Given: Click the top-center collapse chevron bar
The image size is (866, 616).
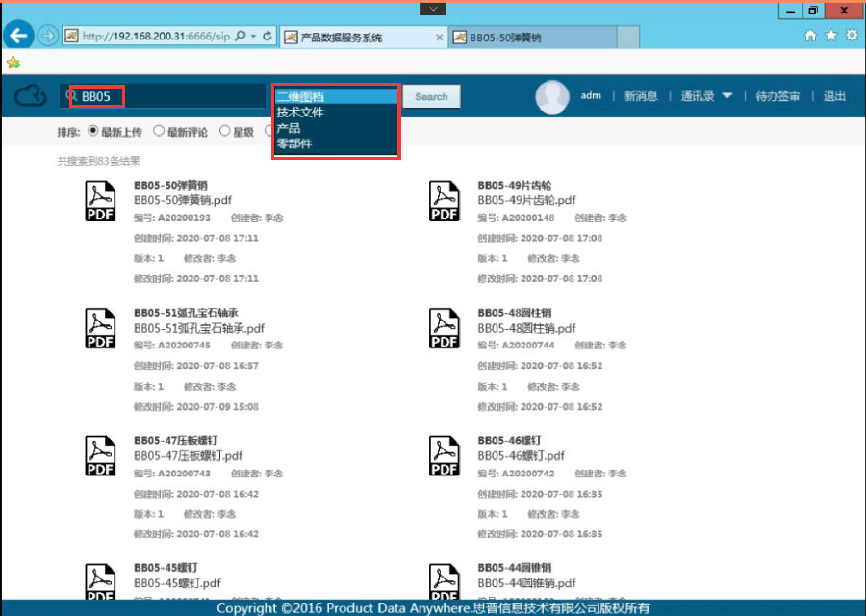Looking at the screenshot, I should (433, 9).
